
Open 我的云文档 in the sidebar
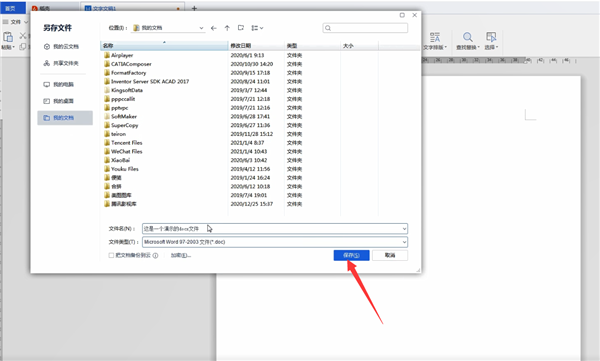pyautogui.click(x=61, y=46)
